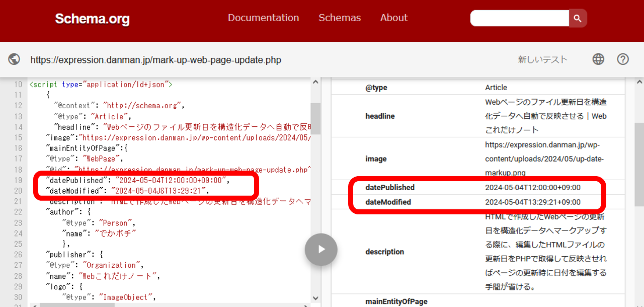Click the "headline" code line 14
This screenshot has width=644, height=307.
click(x=182, y=127)
